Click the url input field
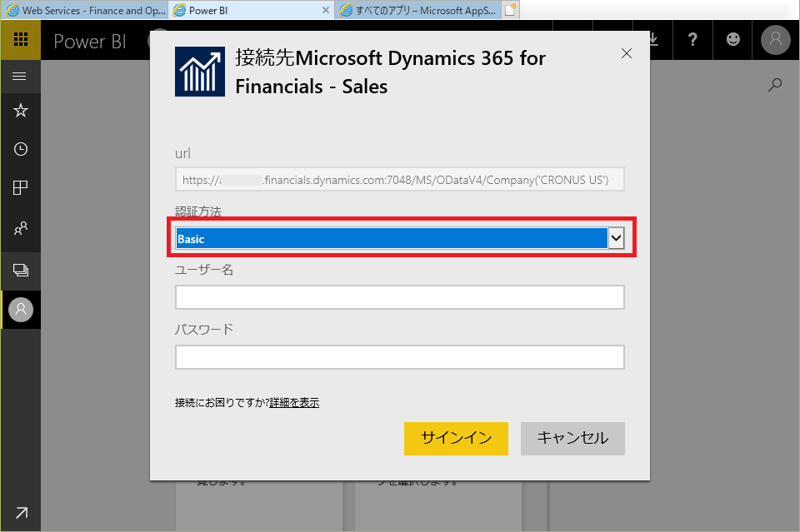The width and height of the screenshot is (800, 532). pyautogui.click(x=400, y=179)
